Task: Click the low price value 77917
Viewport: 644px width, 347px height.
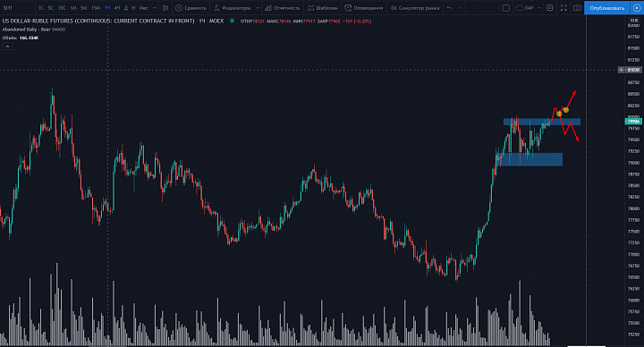Action: click(309, 21)
